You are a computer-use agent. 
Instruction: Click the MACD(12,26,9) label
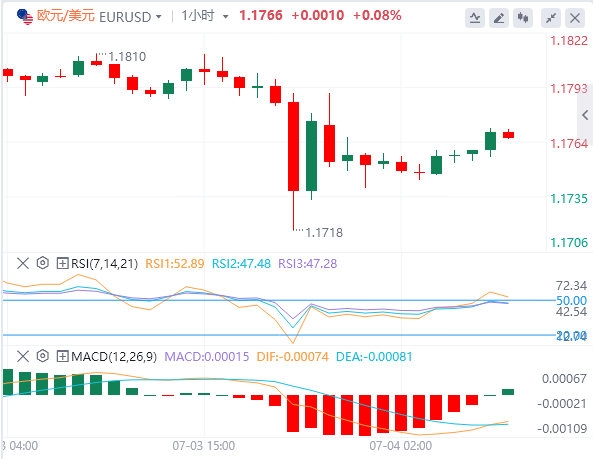(114, 357)
